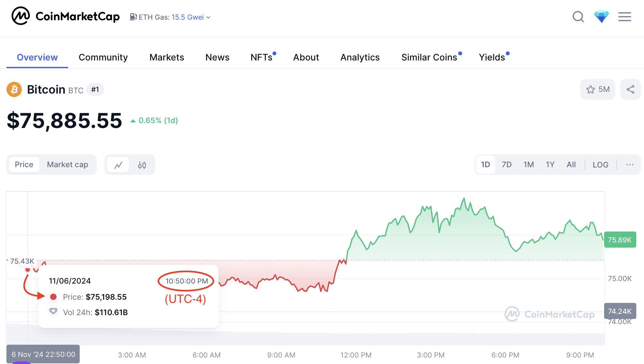Click the tooltip Vol 24h $110.61B
The image size is (644, 364).
[95, 312]
